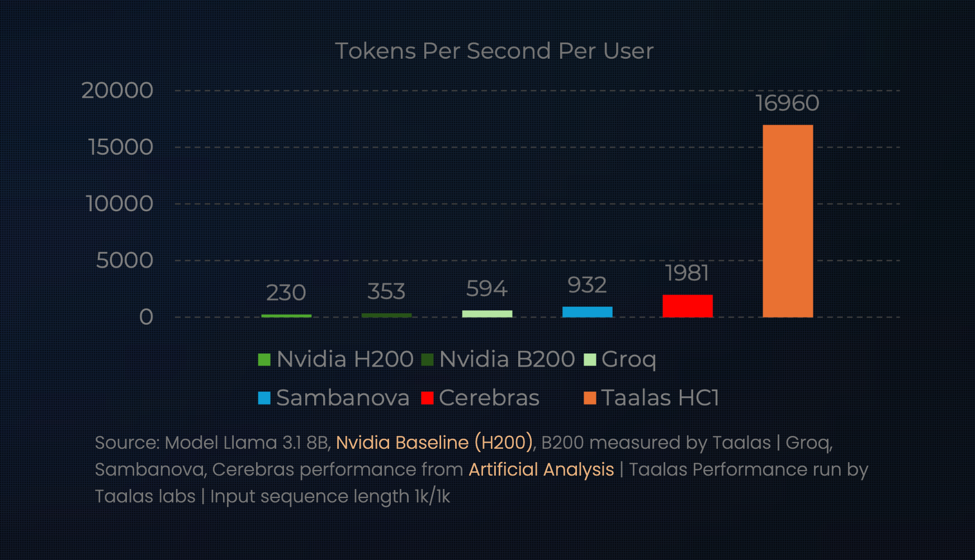Click the Groq legend color swatch
This screenshot has width=975, height=560.
[590, 359]
